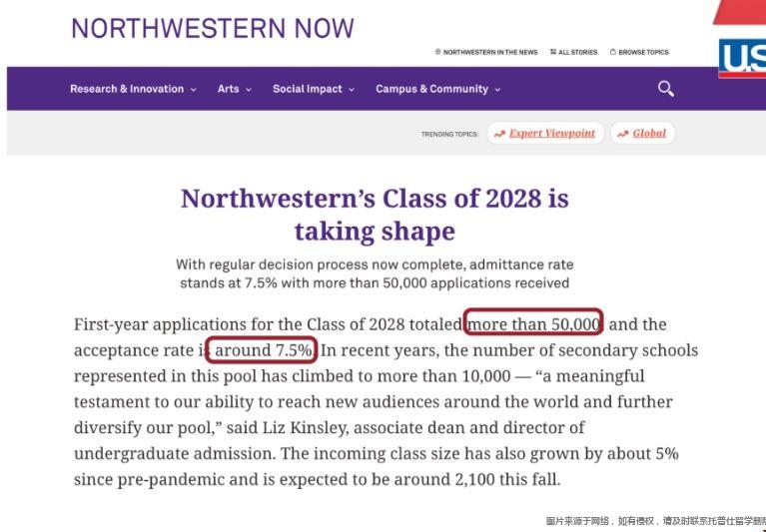Open the search magnifier icon

[665, 89]
